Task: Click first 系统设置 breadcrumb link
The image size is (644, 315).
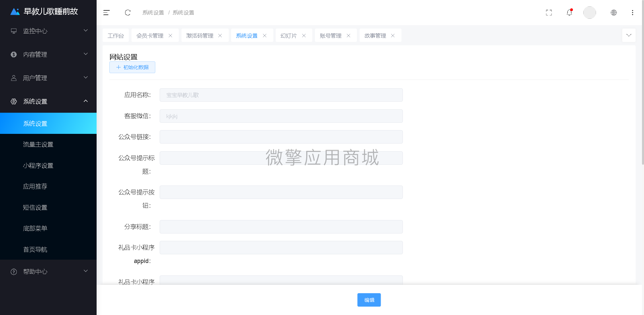Action: [x=153, y=13]
